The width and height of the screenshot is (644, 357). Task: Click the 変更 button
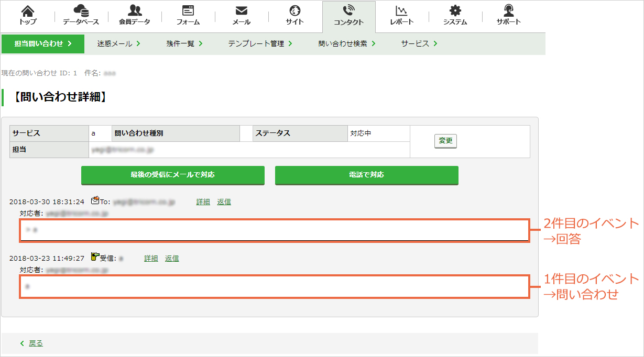pyautogui.click(x=445, y=141)
